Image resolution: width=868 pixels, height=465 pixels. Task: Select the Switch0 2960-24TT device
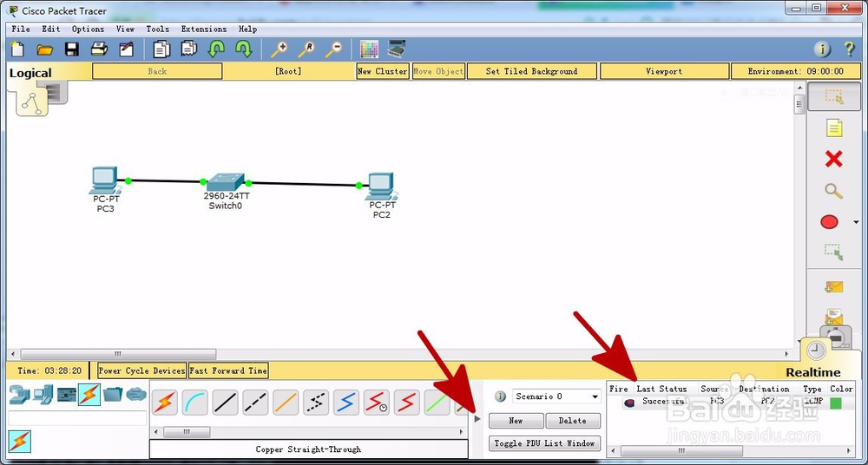225,183
